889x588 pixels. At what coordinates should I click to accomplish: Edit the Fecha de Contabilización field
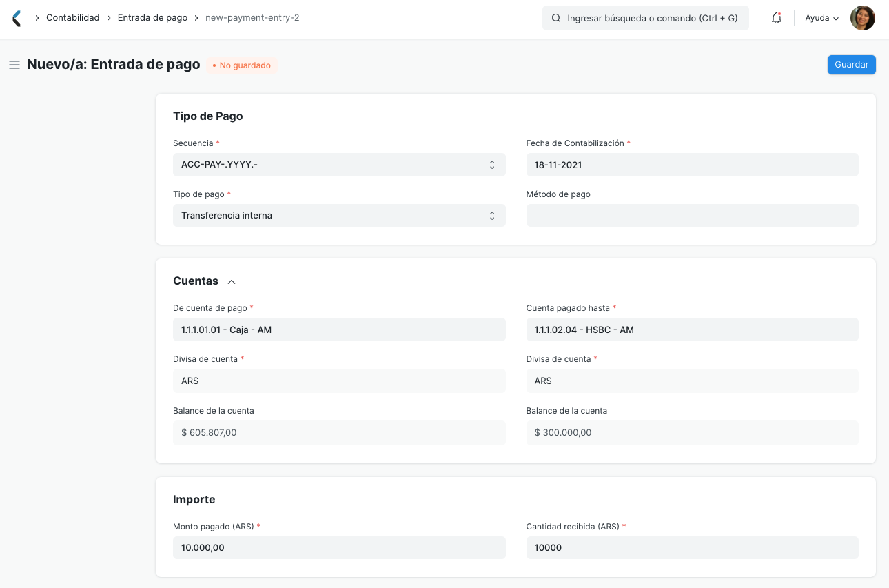[x=693, y=165]
